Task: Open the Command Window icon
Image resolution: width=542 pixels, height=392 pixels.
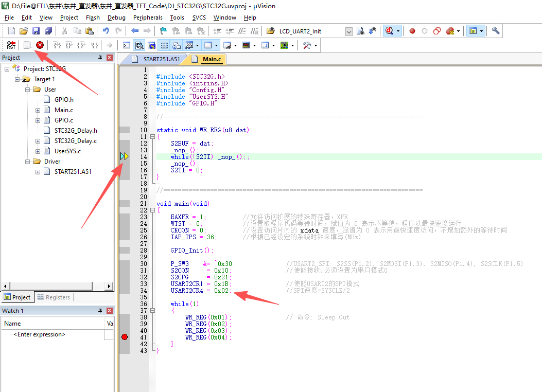Action: pyautogui.click(x=126, y=45)
